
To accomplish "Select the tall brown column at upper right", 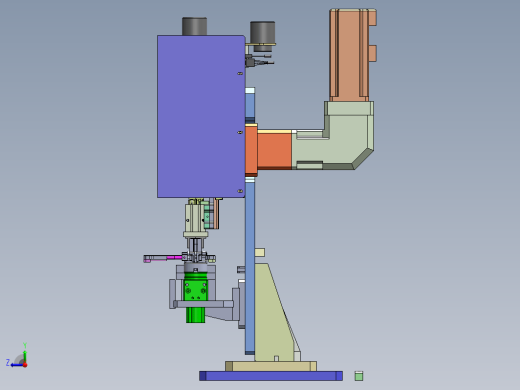I will pos(349,55).
